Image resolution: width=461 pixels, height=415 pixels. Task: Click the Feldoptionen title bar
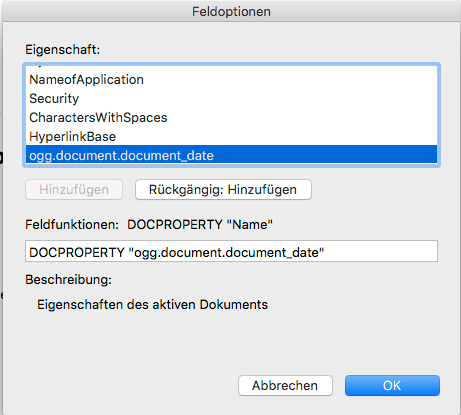(x=231, y=11)
